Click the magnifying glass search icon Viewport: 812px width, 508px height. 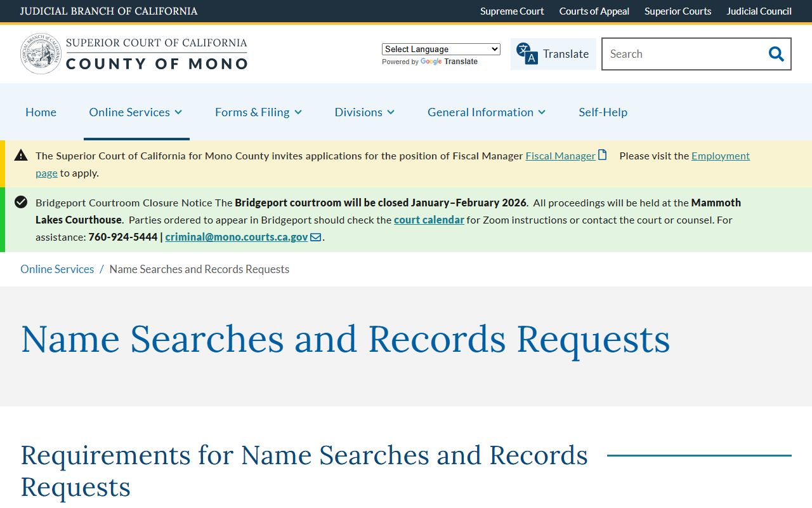776,54
